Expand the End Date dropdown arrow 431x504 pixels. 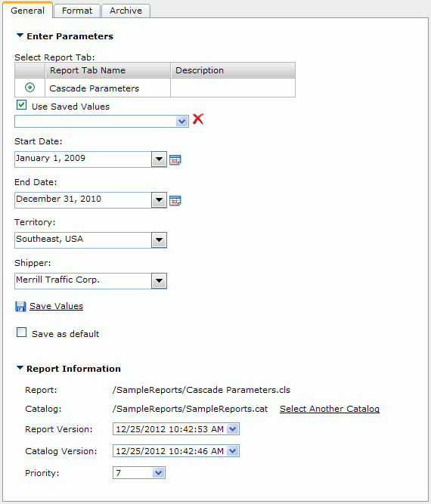[x=159, y=200]
